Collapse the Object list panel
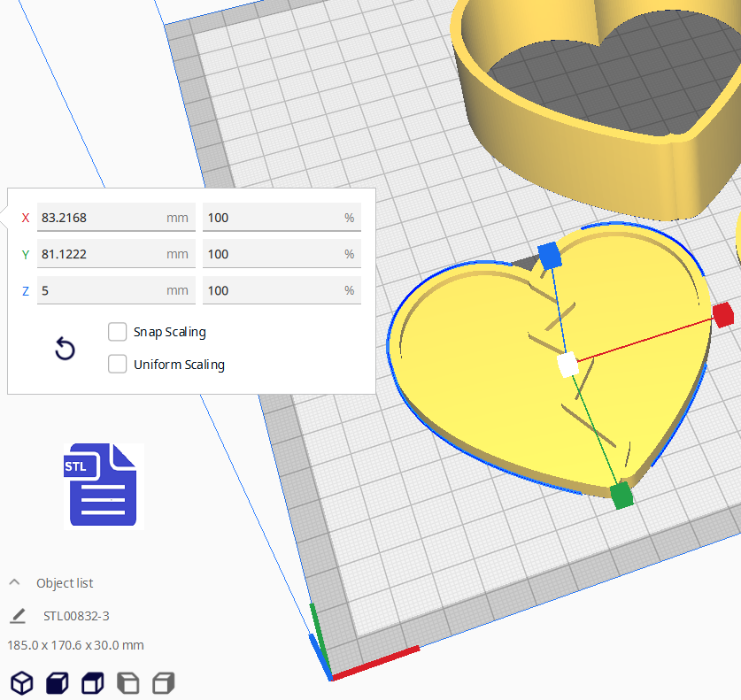This screenshot has height=700, width=741. coord(13,581)
